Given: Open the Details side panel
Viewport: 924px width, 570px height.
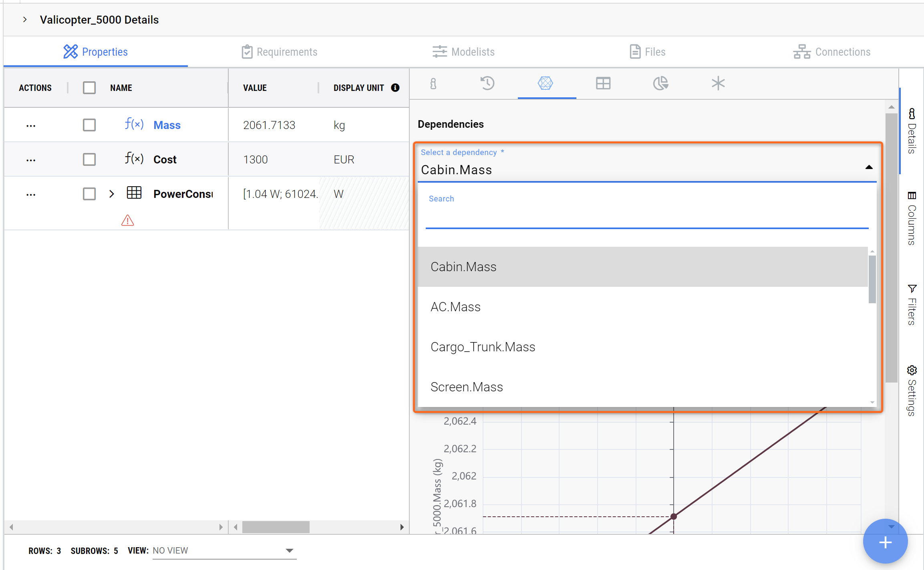Looking at the screenshot, I should pyautogui.click(x=912, y=131).
